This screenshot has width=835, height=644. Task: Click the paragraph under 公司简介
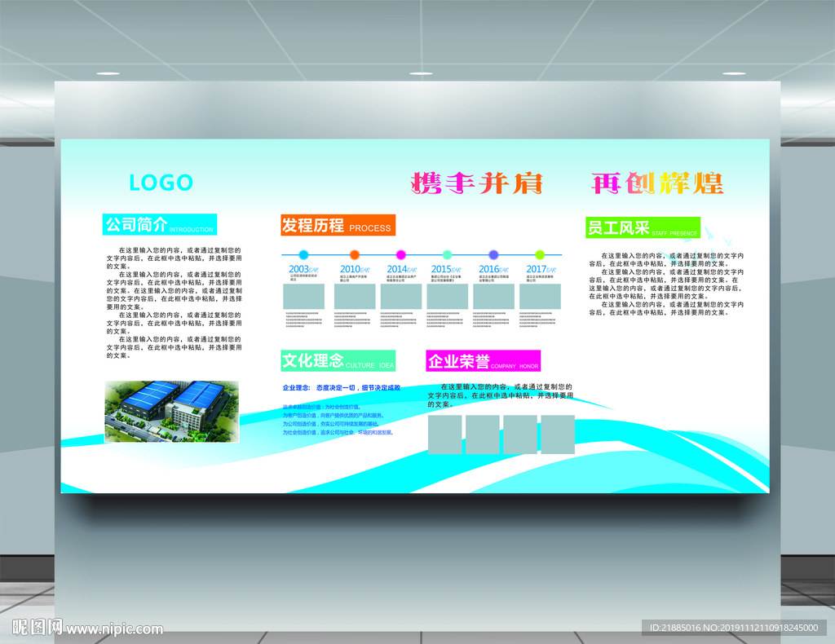pos(174,302)
